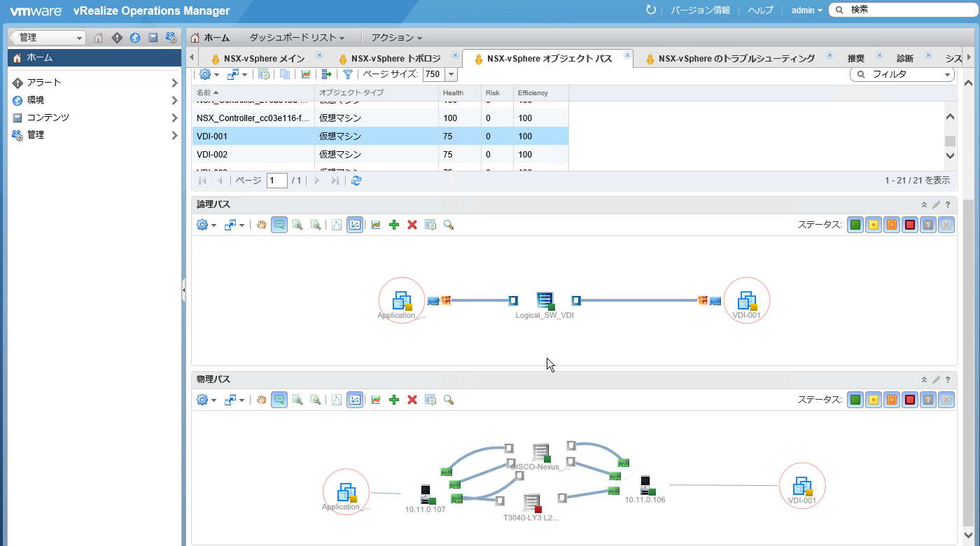Toggle the red status filter in 論理パス
Screen dimensions: 980x546
click(x=910, y=225)
